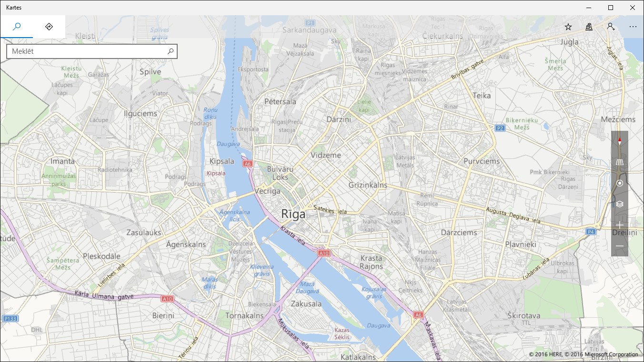
Task: Zoom out with the minus button
Action: coord(620,246)
